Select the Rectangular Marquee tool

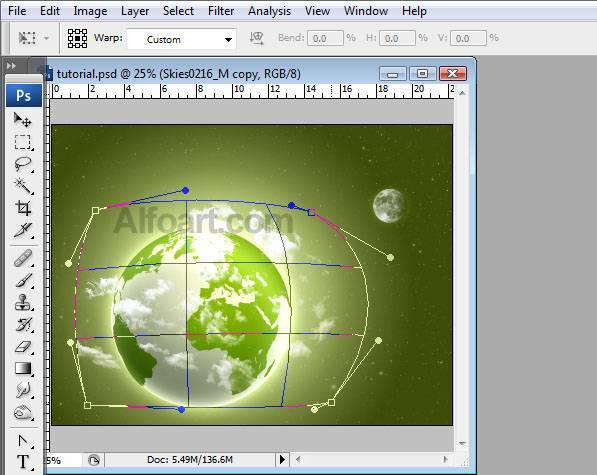22,142
